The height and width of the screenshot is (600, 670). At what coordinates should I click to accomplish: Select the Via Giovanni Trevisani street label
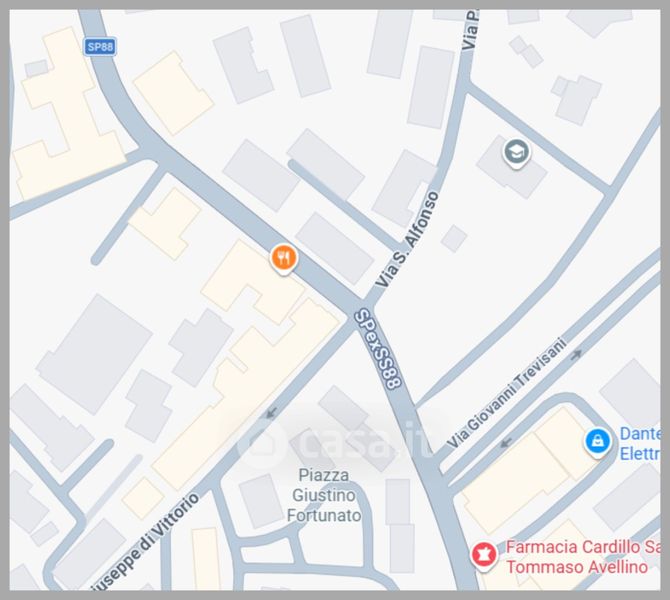pos(507,393)
